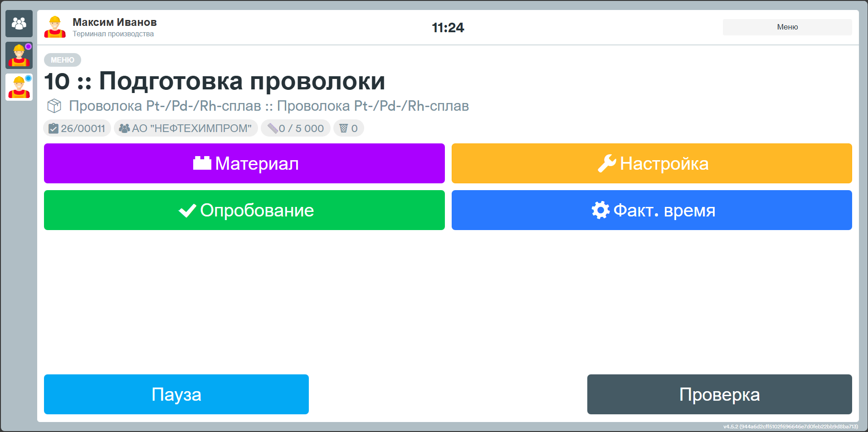The height and width of the screenshot is (432, 868).
Task: Open the workers group icon in the sidebar
Action: 19,24
